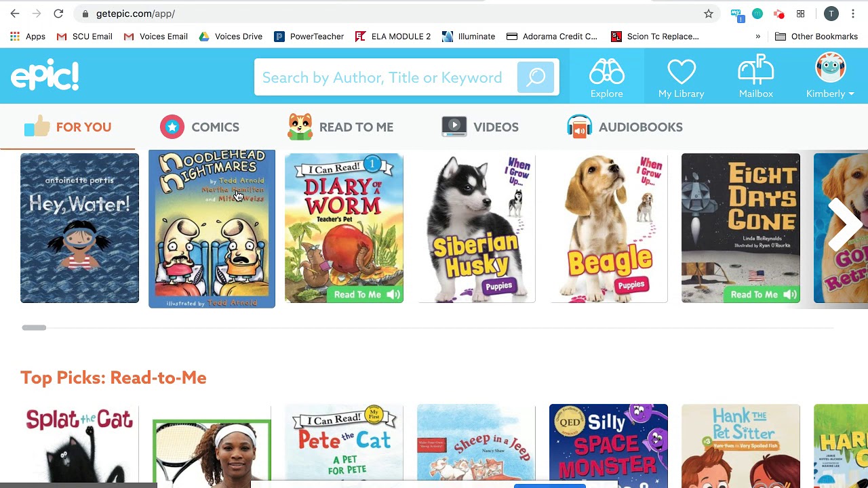868x488 pixels.
Task: Click the epic! logo
Action: coord(45,75)
